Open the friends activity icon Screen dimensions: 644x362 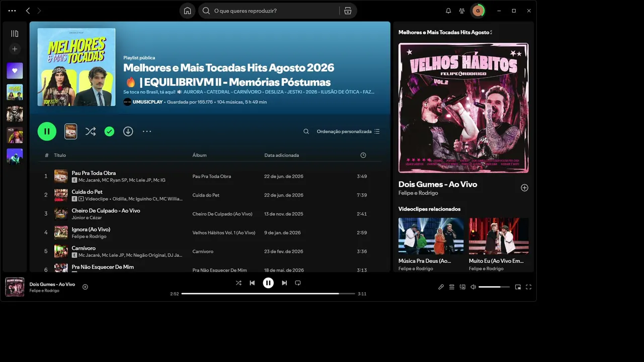pyautogui.click(x=462, y=11)
